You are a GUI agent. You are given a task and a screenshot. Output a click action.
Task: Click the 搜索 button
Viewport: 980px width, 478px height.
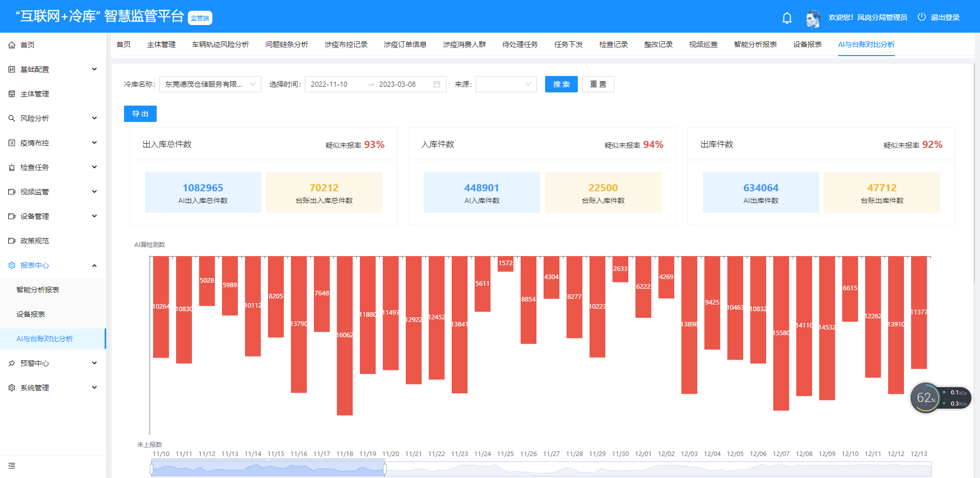[x=561, y=84]
